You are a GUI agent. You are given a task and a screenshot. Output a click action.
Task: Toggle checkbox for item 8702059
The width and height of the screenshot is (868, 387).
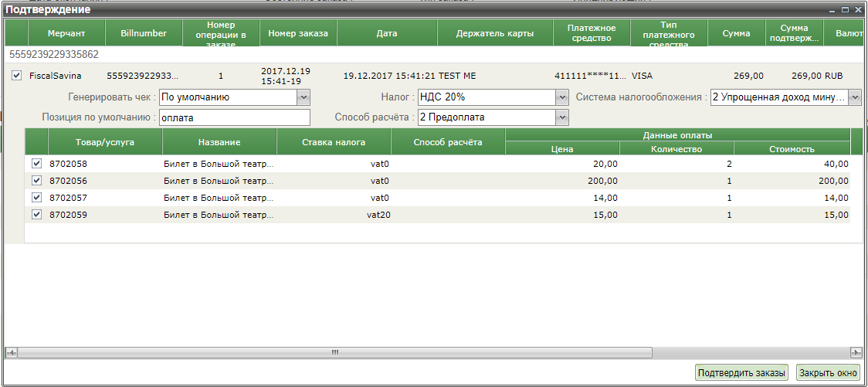click(36, 215)
